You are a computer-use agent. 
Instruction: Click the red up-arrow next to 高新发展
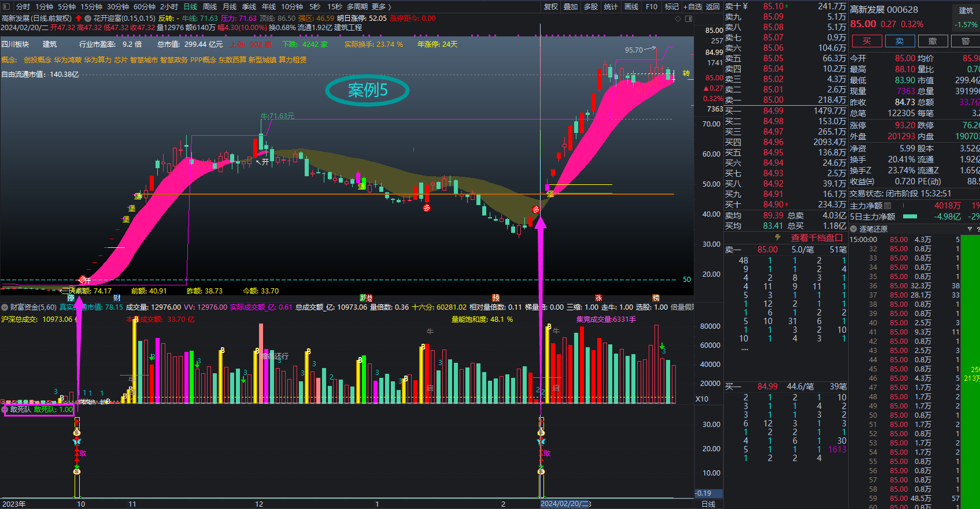pyautogui.click(x=79, y=18)
